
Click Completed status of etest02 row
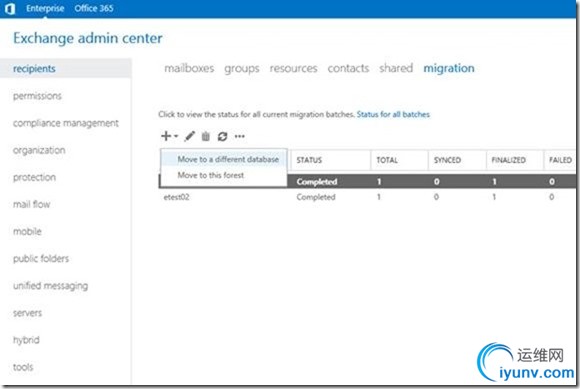point(316,197)
